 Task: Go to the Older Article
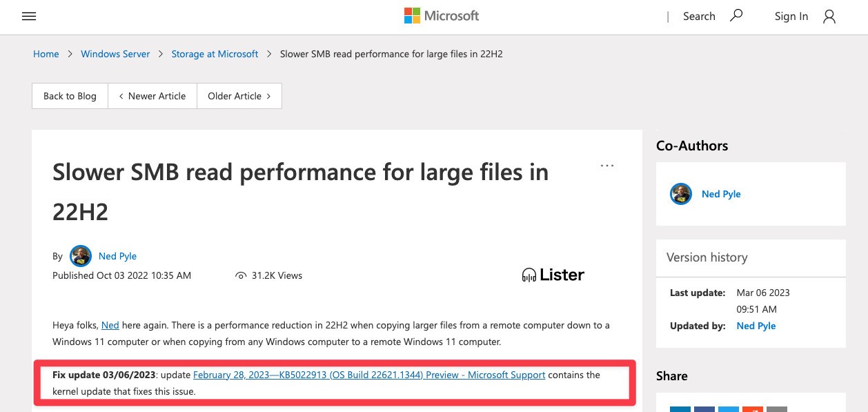point(239,96)
